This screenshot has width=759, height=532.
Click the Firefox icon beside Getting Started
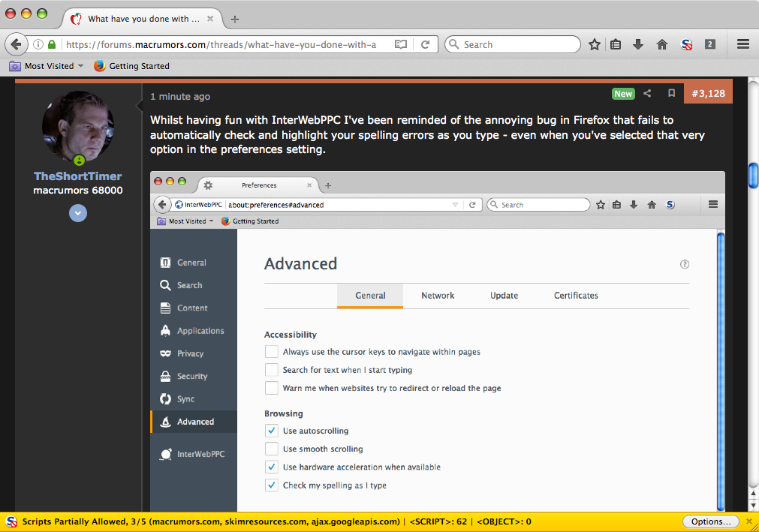pyautogui.click(x=100, y=66)
